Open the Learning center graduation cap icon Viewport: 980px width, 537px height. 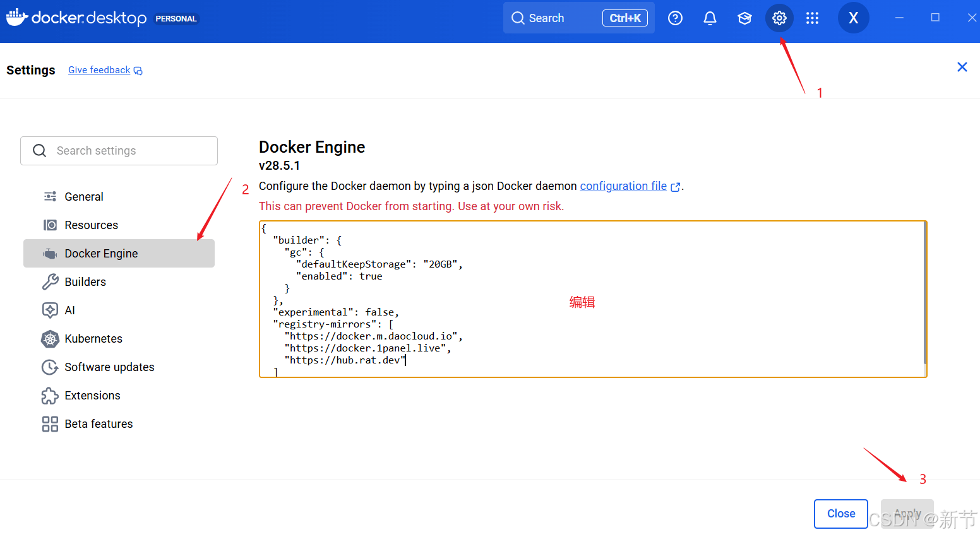pyautogui.click(x=744, y=18)
